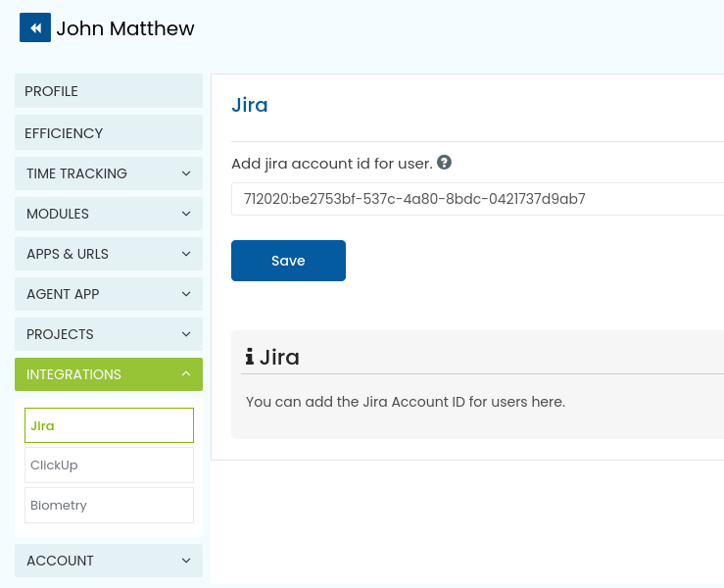This screenshot has width=724, height=588.
Task: Save the Jira account id
Action: pos(288,261)
